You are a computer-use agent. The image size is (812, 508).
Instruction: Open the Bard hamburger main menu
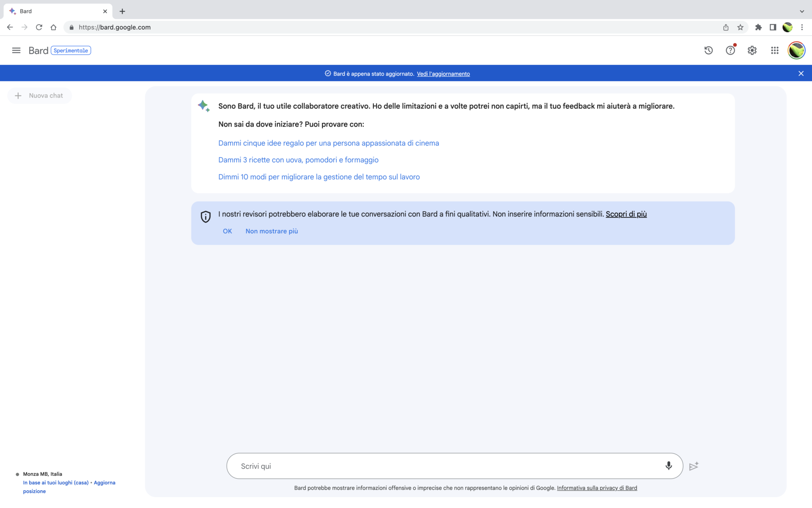(16, 50)
